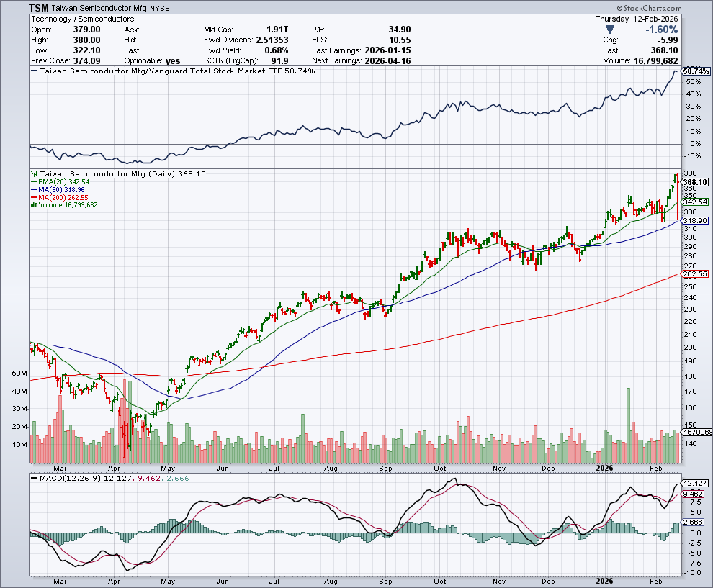Click the Sep label below the MACD panel
The height and width of the screenshot is (588, 713).
[385, 582]
